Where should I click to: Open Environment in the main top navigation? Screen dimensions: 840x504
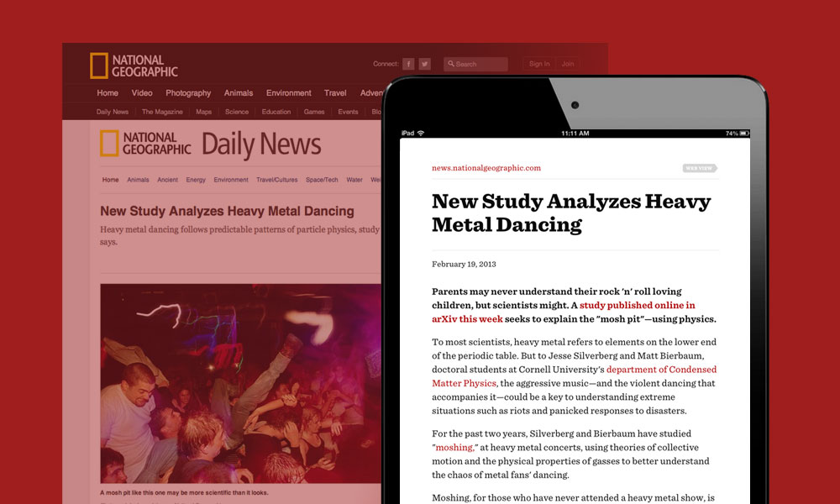[x=289, y=92]
